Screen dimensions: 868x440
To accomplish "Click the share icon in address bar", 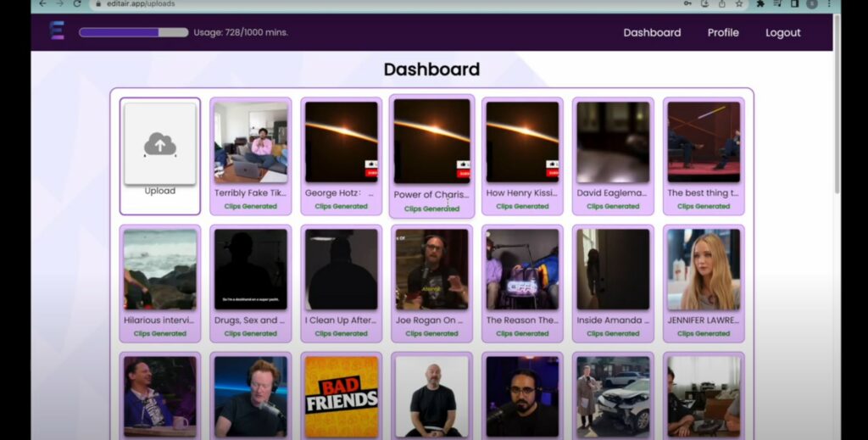I will pyautogui.click(x=722, y=4).
